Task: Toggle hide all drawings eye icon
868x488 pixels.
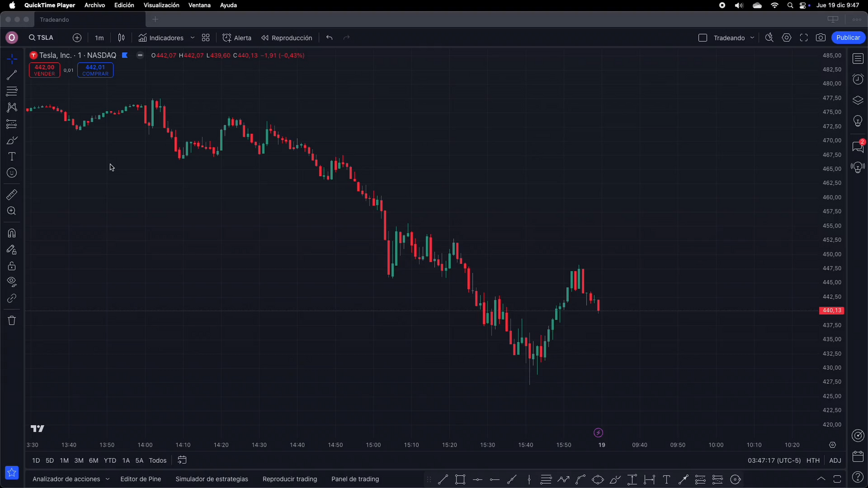Action: pyautogui.click(x=11, y=282)
